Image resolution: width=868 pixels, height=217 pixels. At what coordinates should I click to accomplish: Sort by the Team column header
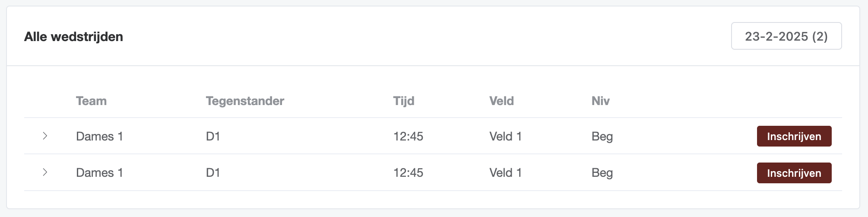[x=91, y=101]
